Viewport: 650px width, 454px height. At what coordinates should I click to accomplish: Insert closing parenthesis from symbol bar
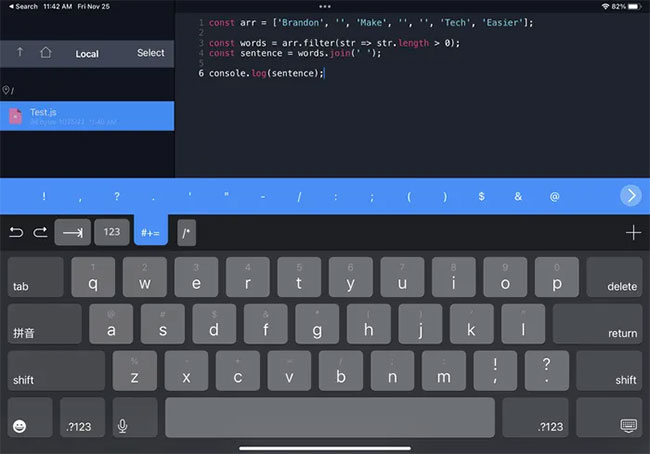(x=445, y=197)
